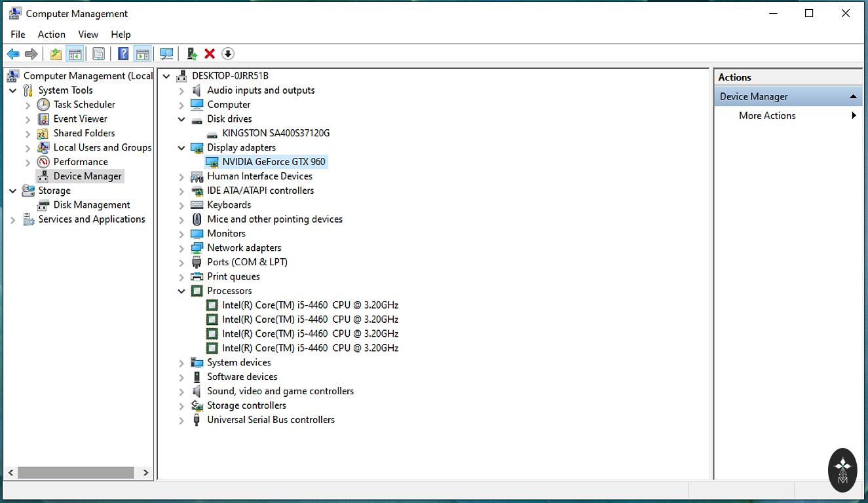The width and height of the screenshot is (868, 503).
Task: Collapse the Display adapters category
Action: click(x=181, y=148)
